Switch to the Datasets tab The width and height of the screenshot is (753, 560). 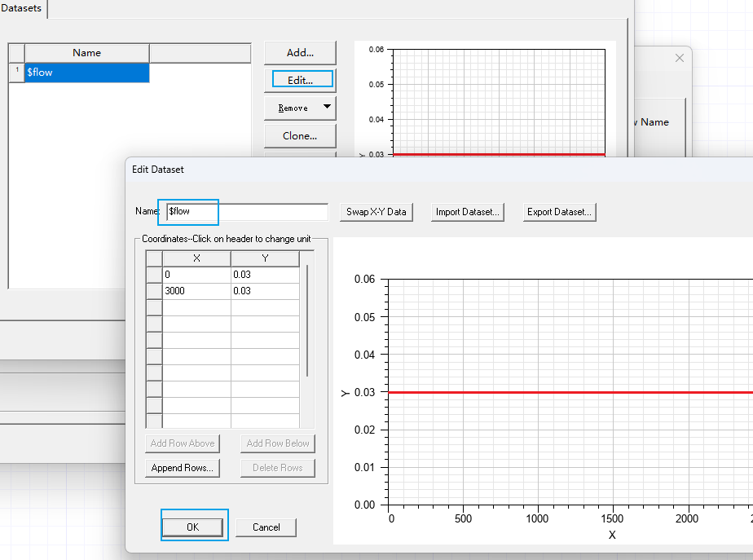tap(22, 8)
